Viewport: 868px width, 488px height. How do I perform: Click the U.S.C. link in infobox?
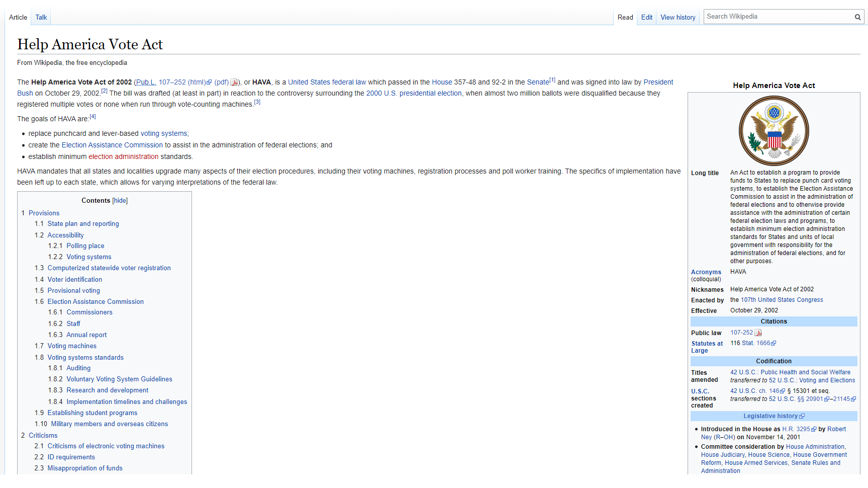tap(700, 391)
